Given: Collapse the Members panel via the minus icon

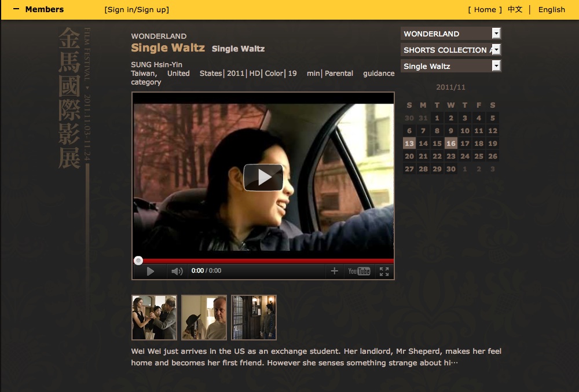Looking at the screenshot, I should coord(16,9).
